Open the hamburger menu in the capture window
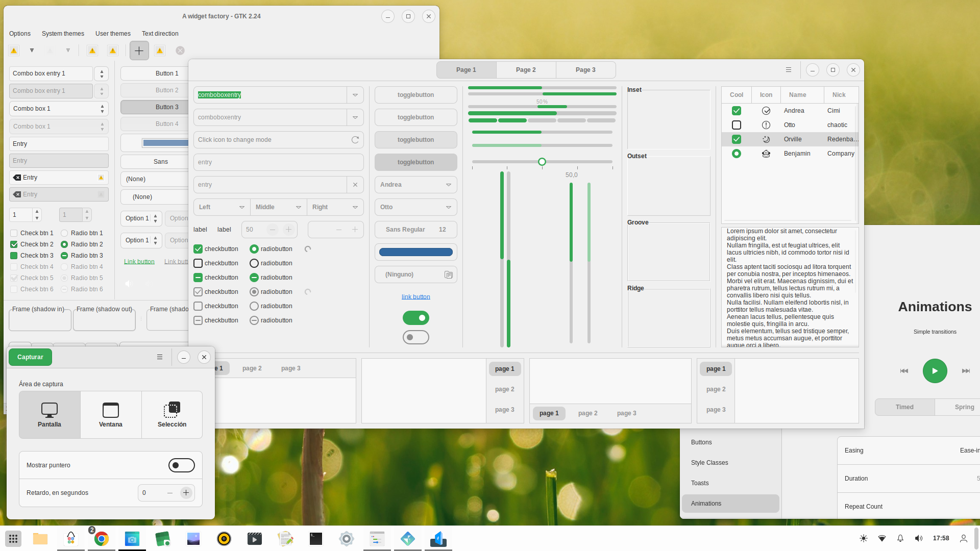Image resolution: width=980 pixels, height=551 pixels. [160, 357]
